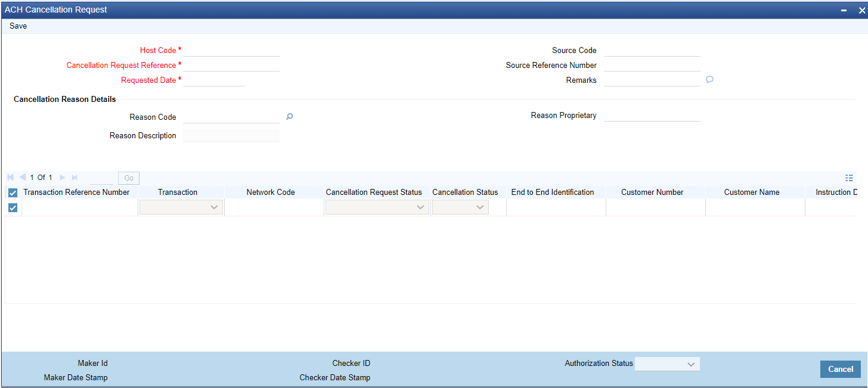Go to first page of transaction grid
The image size is (868, 388).
pyautogui.click(x=11, y=178)
